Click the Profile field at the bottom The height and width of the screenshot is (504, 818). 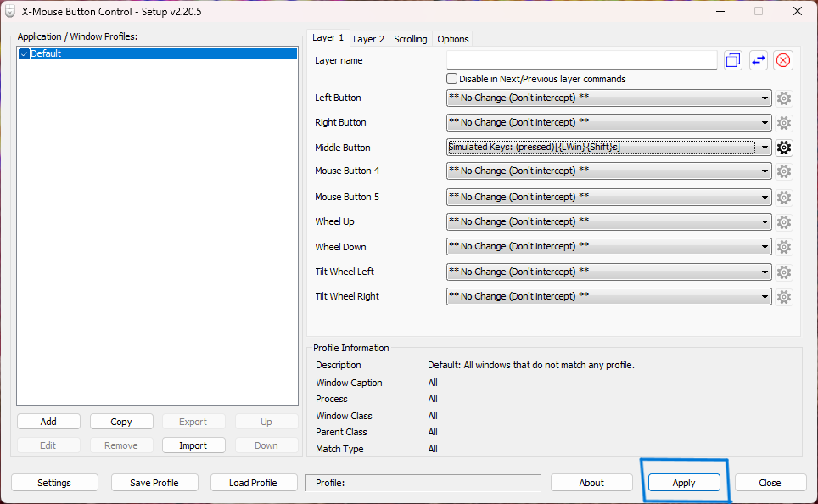tap(423, 483)
